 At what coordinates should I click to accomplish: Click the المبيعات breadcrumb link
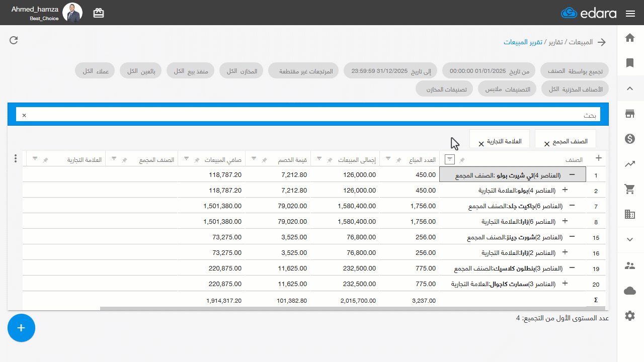pyautogui.click(x=581, y=42)
